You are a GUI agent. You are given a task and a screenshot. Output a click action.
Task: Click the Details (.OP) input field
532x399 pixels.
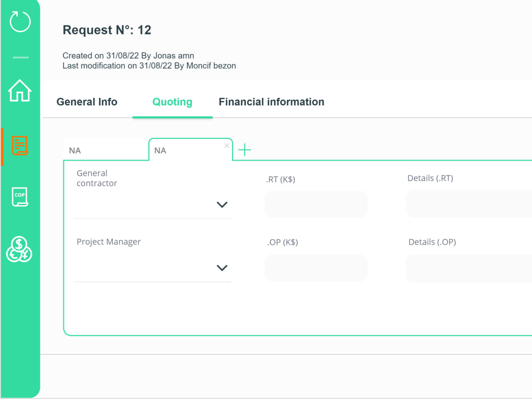(469, 268)
